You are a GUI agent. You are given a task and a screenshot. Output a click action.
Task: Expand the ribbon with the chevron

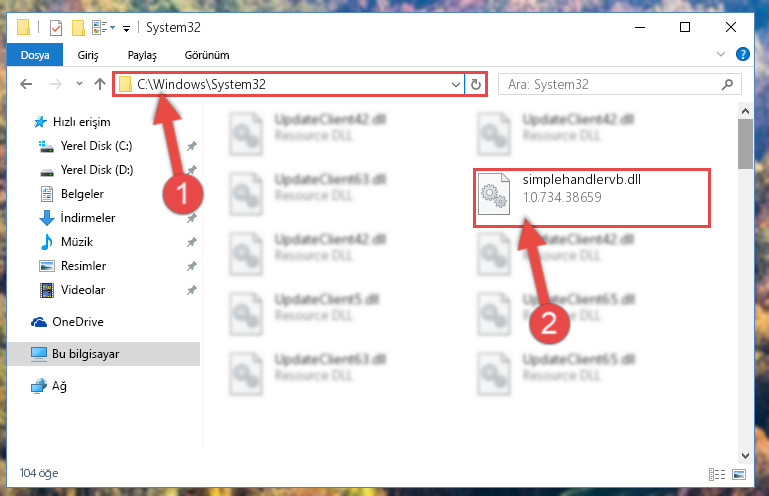coord(720,54)
